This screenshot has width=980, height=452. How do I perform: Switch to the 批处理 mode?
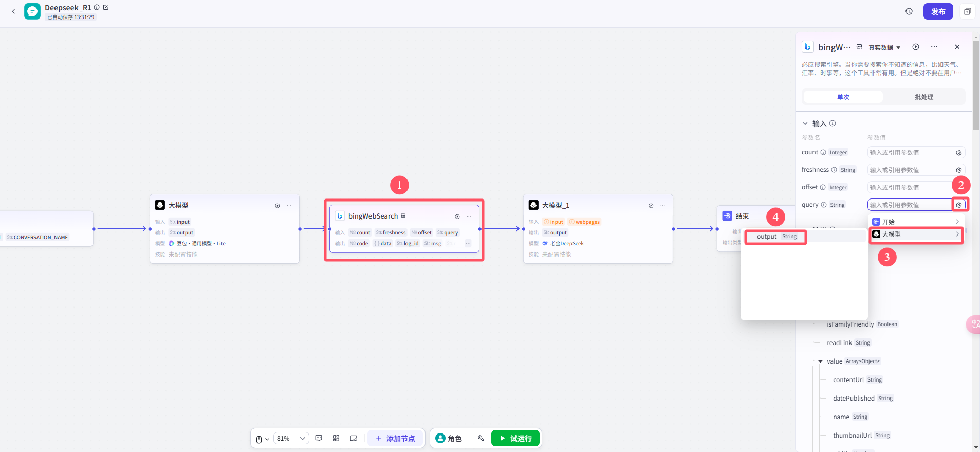pos(924,97)
